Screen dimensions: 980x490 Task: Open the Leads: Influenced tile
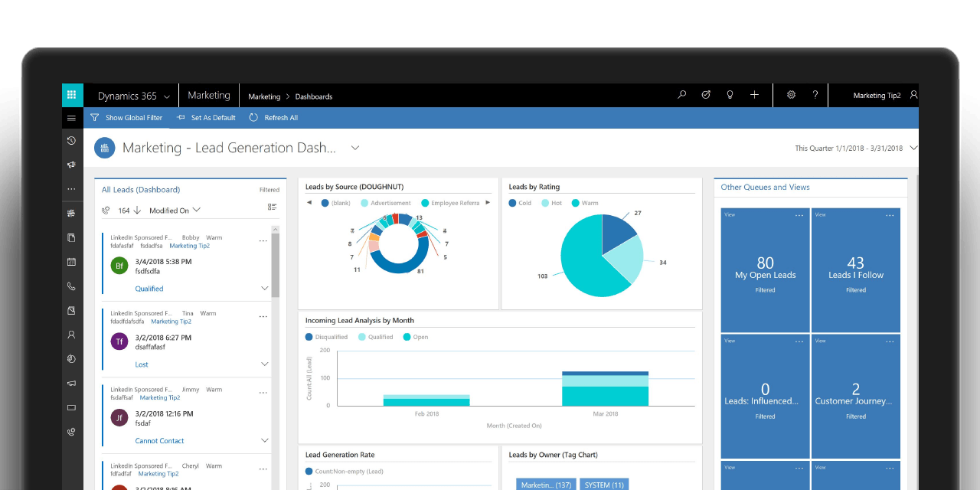(x=765, y=397)
